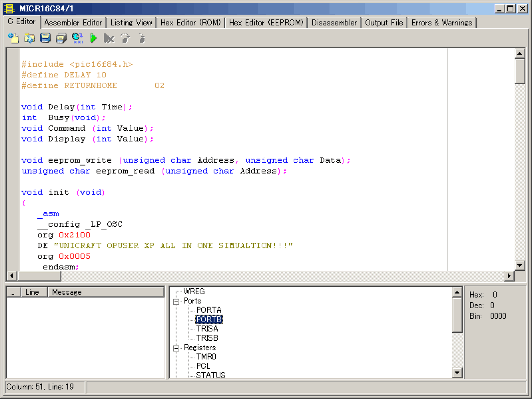Select TMR0 under Registers
The height and width of the screenshot is (399, 532).
click(206, 356)
